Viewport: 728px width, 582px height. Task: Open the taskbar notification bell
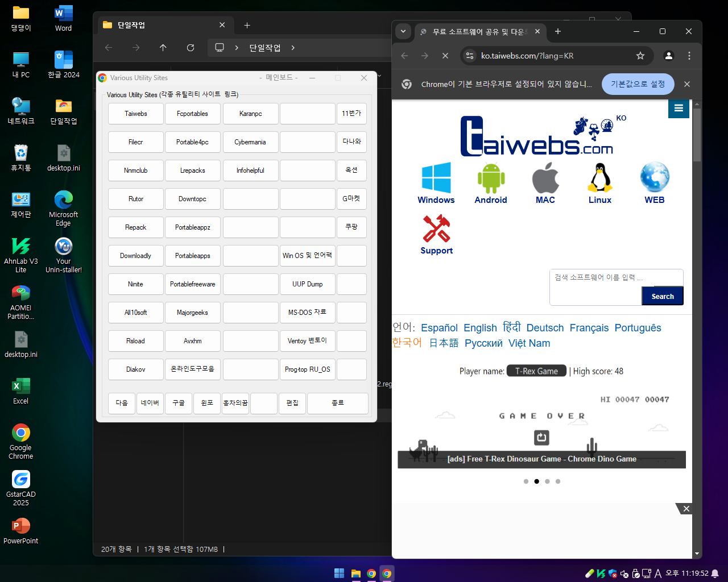pyautogui.click(x=715, y=573)
